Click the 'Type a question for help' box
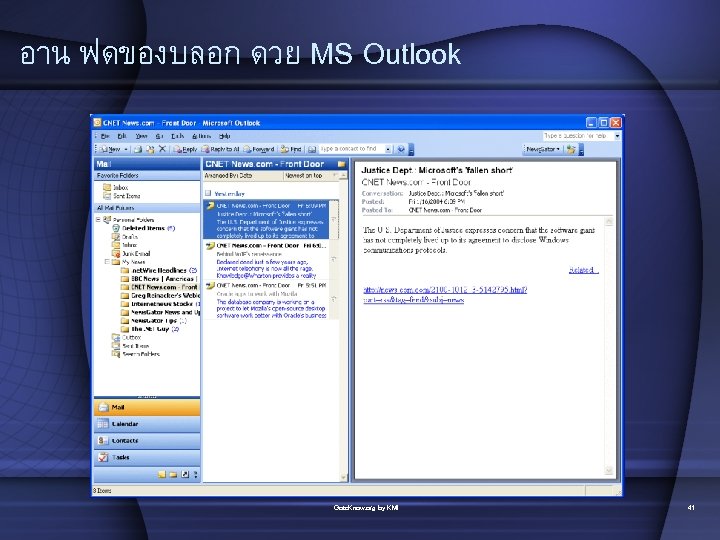Viewport: 720px width, 540px height. click(578, 136)
